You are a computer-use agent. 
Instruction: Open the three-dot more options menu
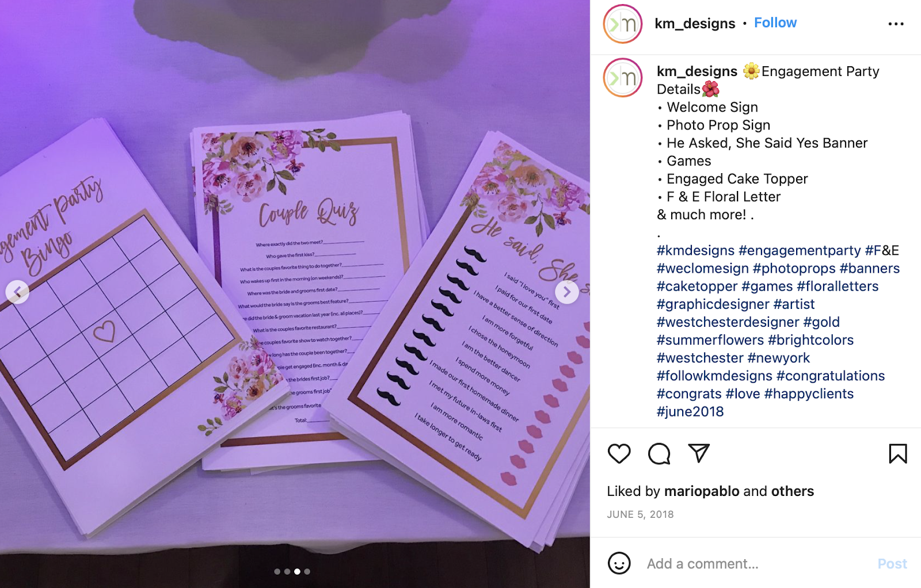896,24
